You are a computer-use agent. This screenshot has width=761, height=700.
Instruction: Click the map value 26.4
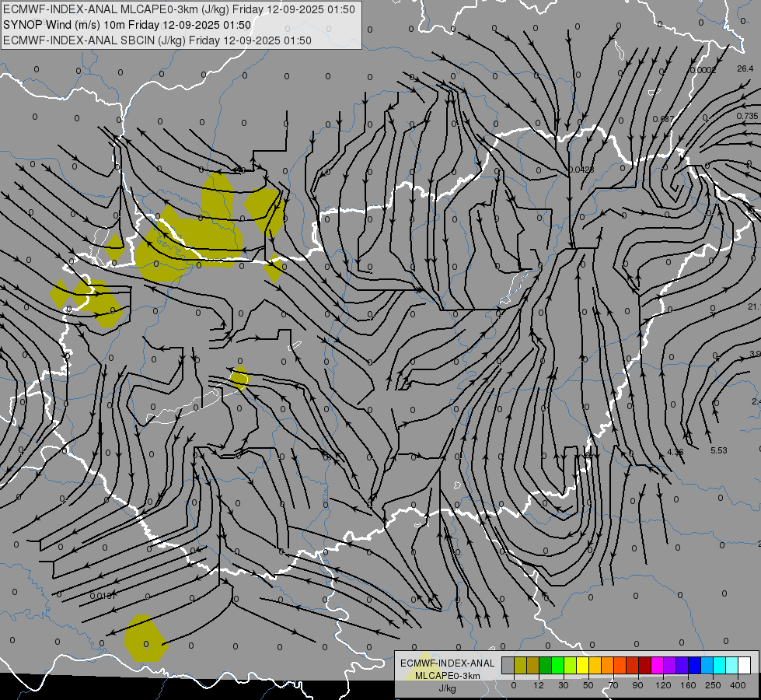click(x=745, y=69)
